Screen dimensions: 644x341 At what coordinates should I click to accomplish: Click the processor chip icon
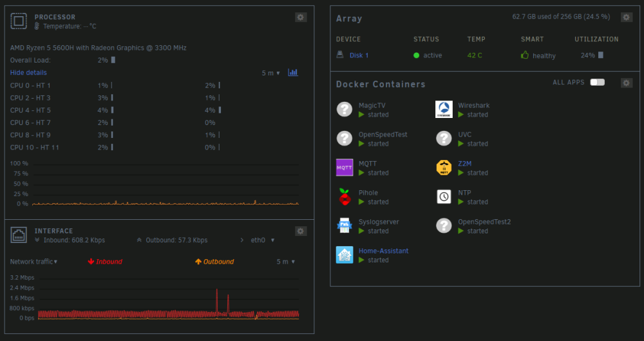pyautogui.click(x=19, y=21)
